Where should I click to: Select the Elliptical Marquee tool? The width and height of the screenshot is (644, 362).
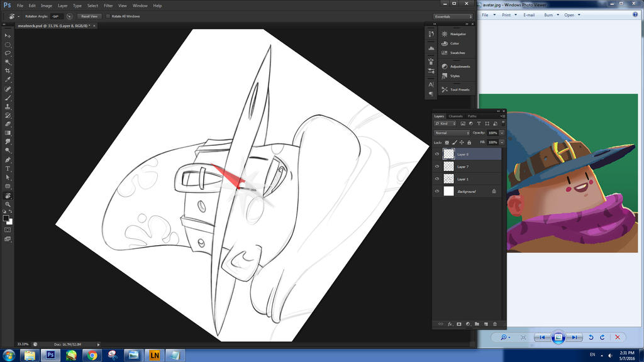coord(8,45)
